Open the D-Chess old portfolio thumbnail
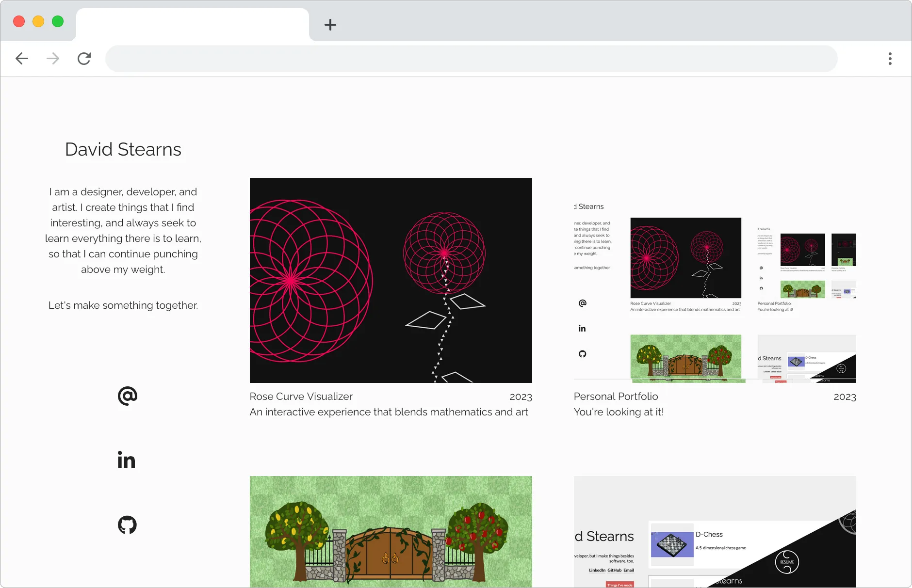This screenshot has height=588, width=912. click(715, 531)
